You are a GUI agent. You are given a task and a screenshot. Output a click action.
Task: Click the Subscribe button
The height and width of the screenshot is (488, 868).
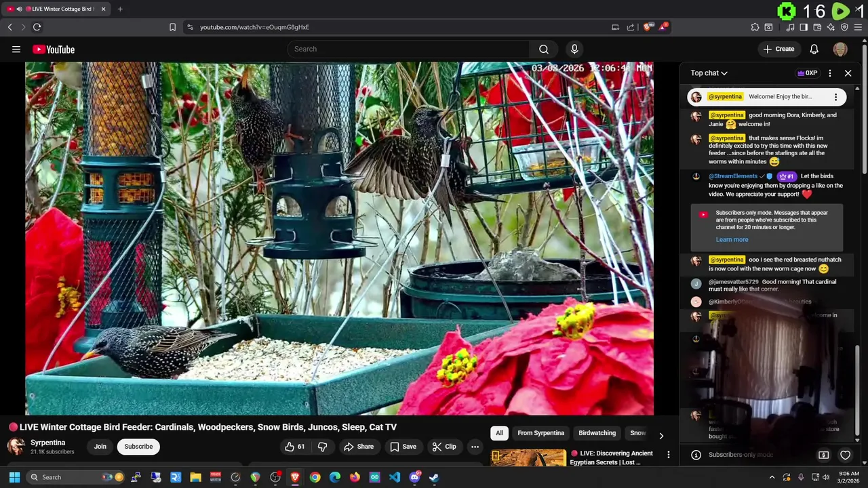pyautogui.click(x=138, y=447)
